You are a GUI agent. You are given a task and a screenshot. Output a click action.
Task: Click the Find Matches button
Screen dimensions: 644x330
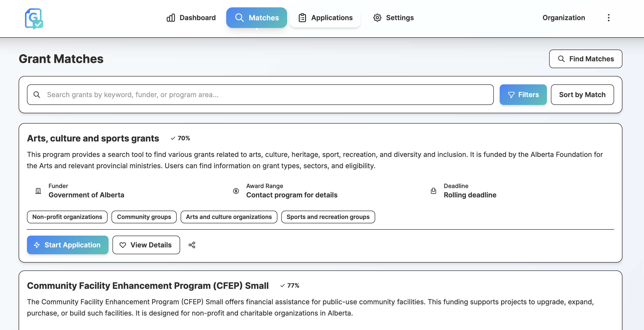tap(585, 59)
